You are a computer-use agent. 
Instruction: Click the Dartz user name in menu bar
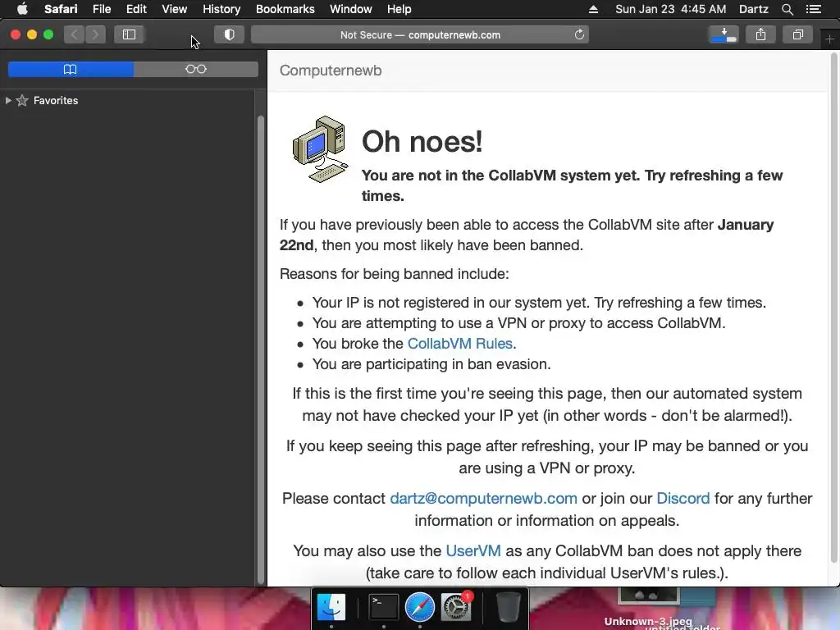pos(753,9)
